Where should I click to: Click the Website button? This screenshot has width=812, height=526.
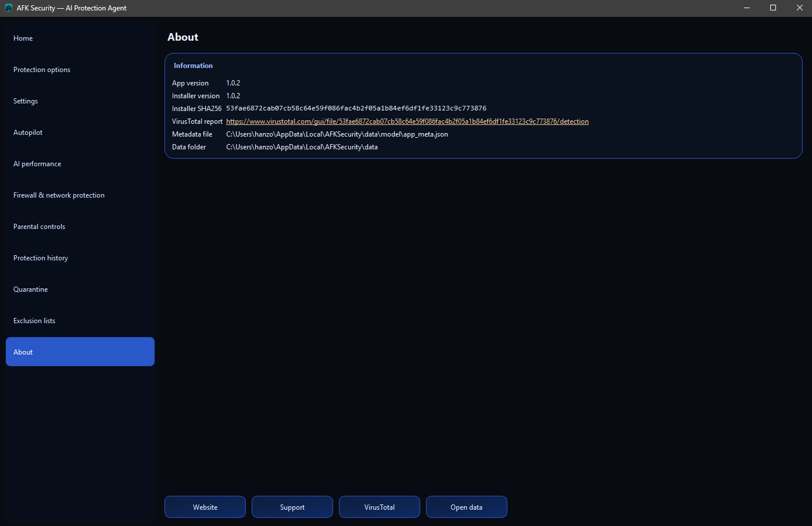point(205,507)
